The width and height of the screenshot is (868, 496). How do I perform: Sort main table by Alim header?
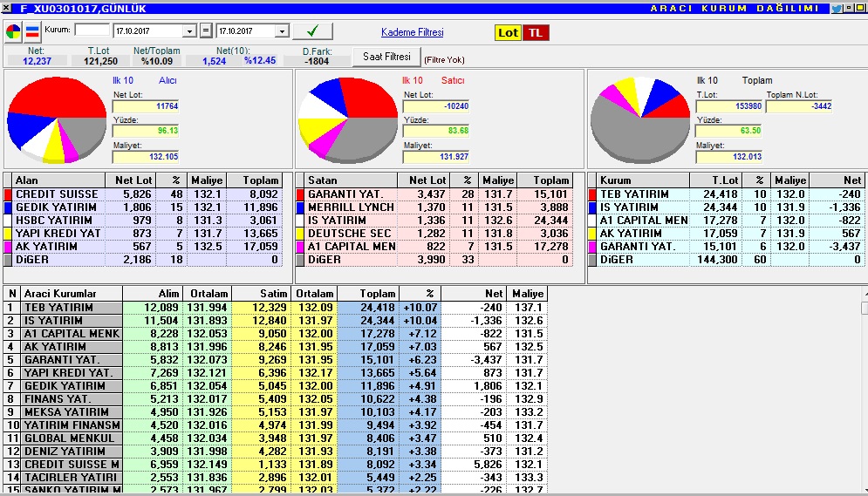[153, 294]
